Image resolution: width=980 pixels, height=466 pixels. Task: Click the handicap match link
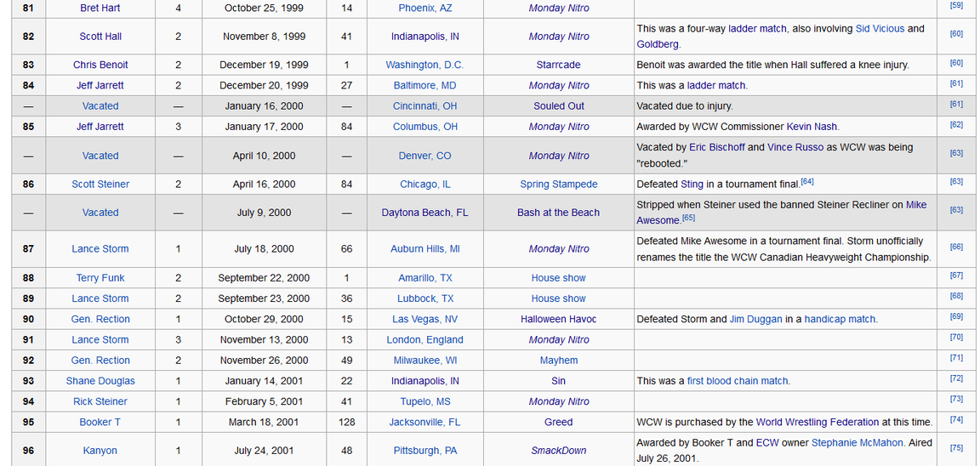pyautogui.click(x=840, y=319)
